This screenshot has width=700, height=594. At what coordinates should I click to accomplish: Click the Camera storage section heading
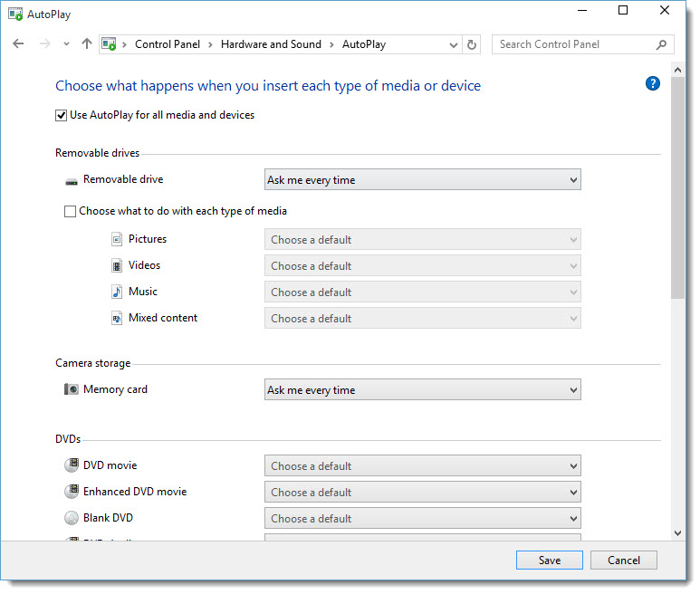click(93, 363)
